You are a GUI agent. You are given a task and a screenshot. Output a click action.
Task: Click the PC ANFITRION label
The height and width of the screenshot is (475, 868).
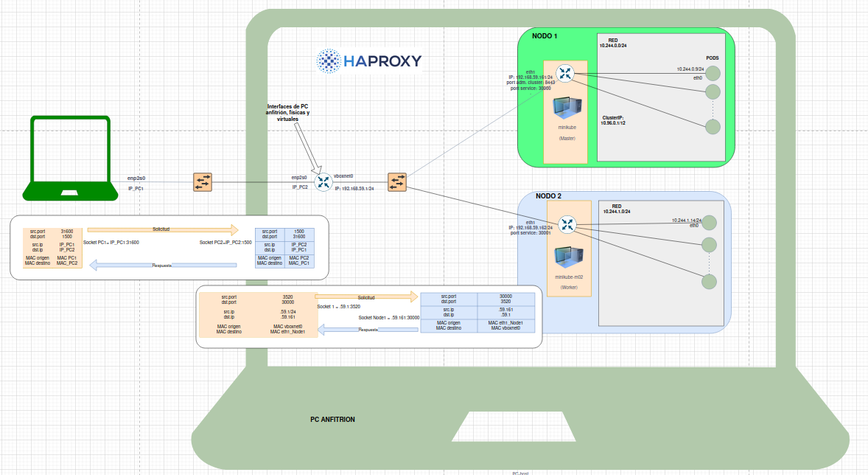click(x=332, y=419)
